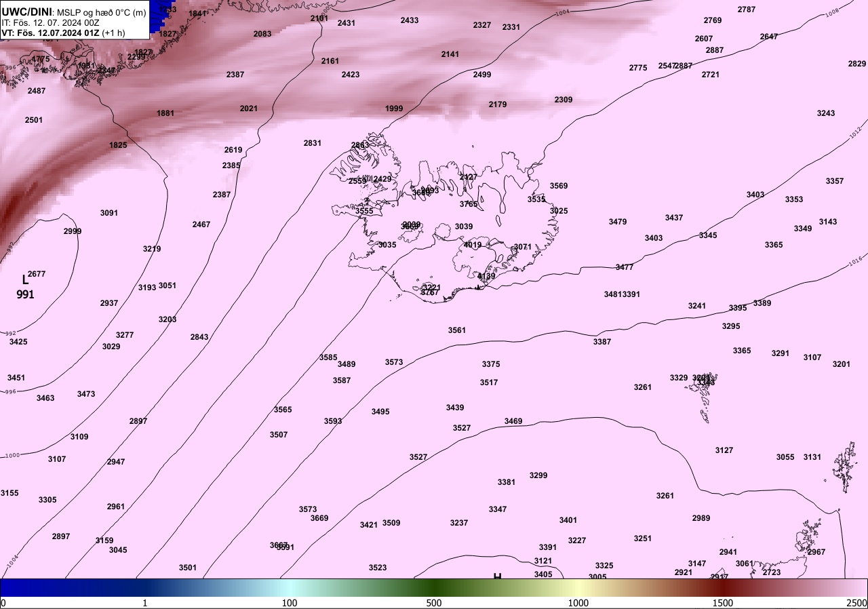Click the 3219 height value
The image size is (868, 609).
(152, 249)
